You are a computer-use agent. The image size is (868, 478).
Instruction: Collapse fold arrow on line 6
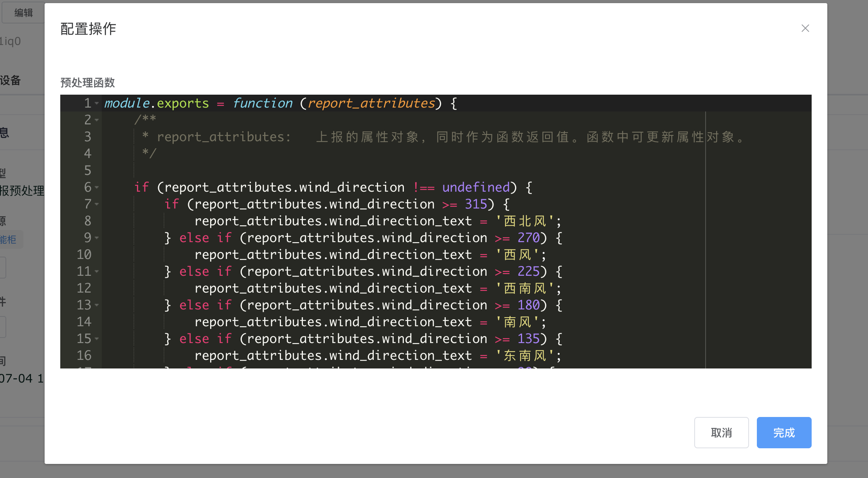(x=97, y=187)
